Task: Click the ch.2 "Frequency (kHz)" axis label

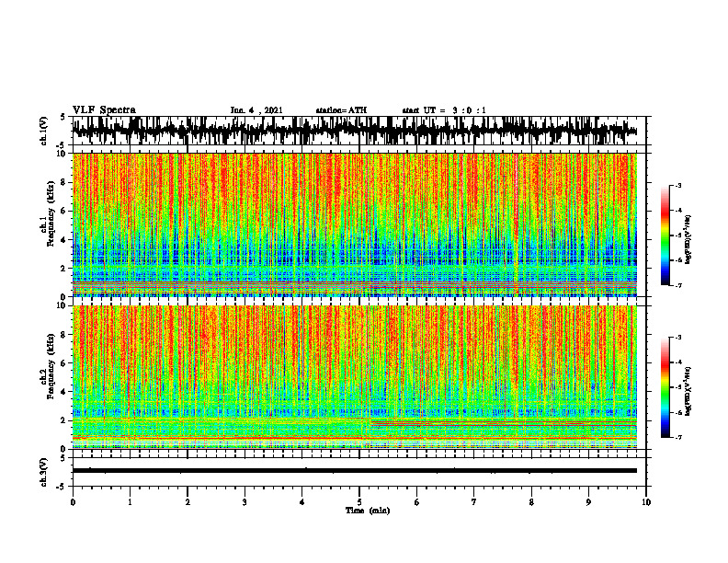Action: tap(51, 366)
